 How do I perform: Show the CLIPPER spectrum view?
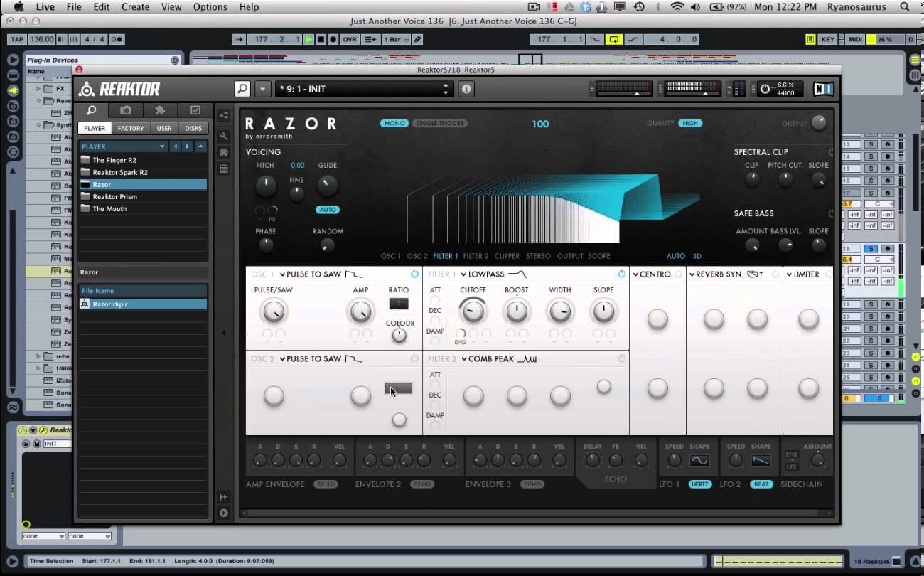click(507, 256)
